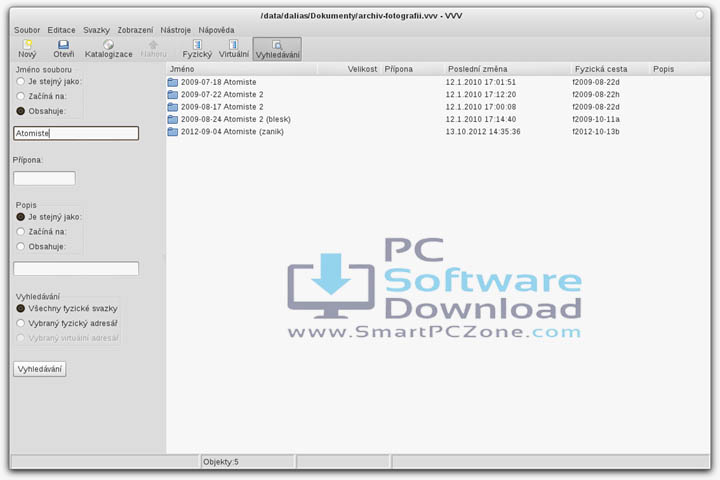This screenshot has width=720, height=480.
Task: Sort by Fyzická cesta column header
Action: (610, 69)
